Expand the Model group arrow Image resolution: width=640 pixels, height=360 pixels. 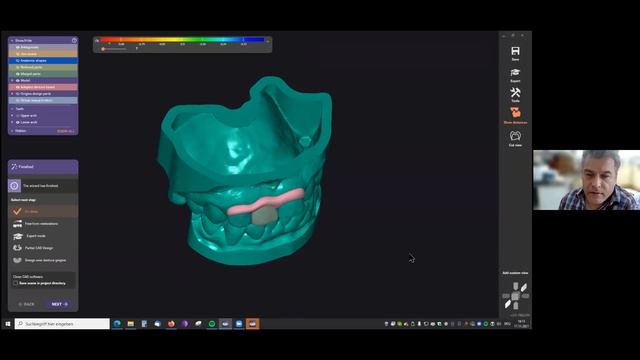point(12,80)
